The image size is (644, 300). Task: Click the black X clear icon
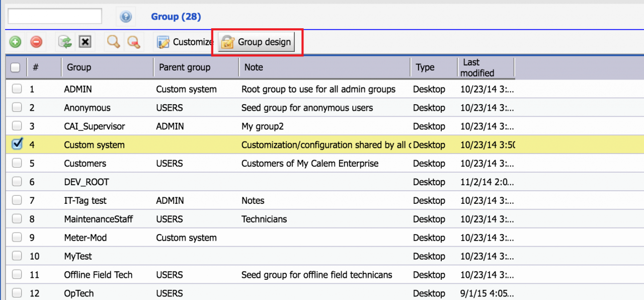pos(85,42)
